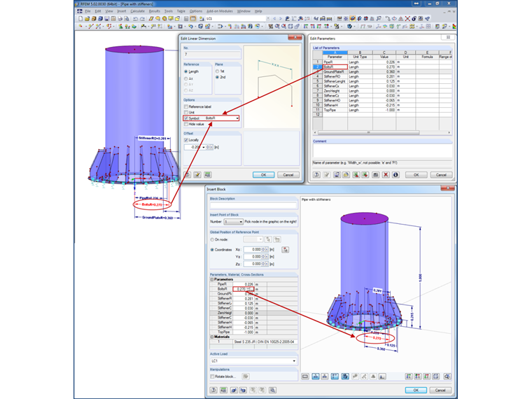Enable Hide value checkbox
The image size is (532, 399).
point(186,124)
